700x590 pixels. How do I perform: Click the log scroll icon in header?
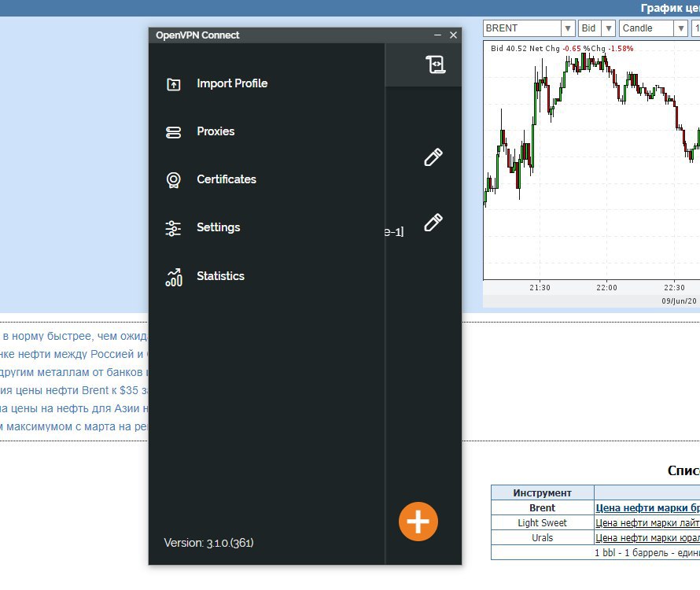[x=435, y=65]
